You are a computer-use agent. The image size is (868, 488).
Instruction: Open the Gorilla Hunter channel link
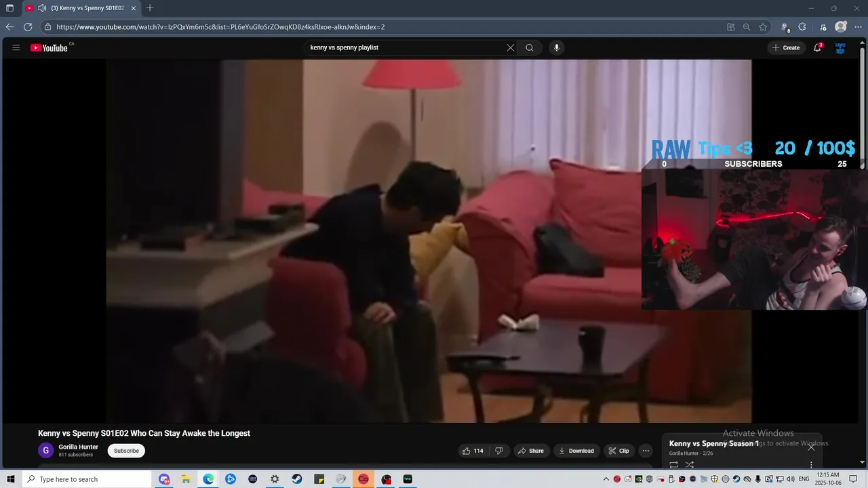[x=79, y=447]
